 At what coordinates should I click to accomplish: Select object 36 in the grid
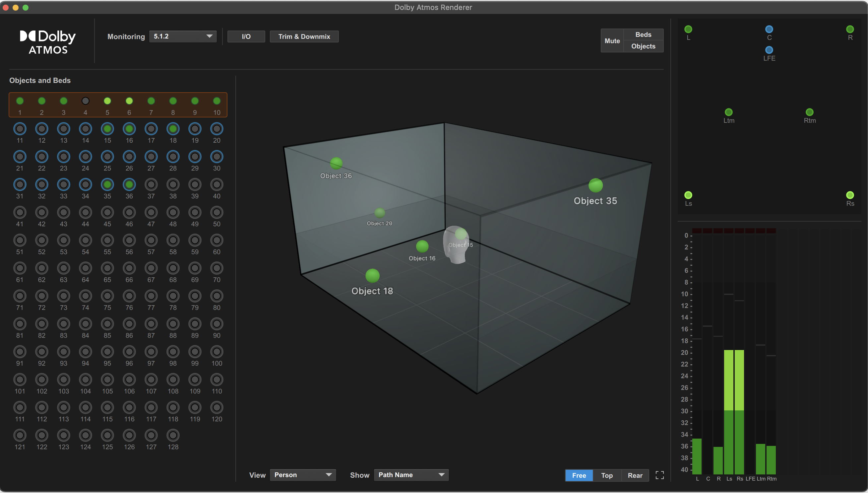coord(129,184)
